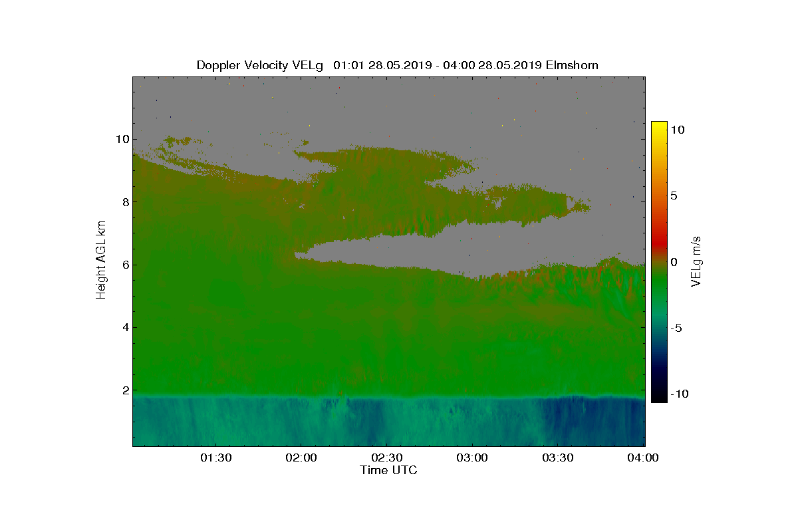Viewport: 798px width, 532px height.
Task: Click the colorbar value 0 label
Action: point(673,262)
